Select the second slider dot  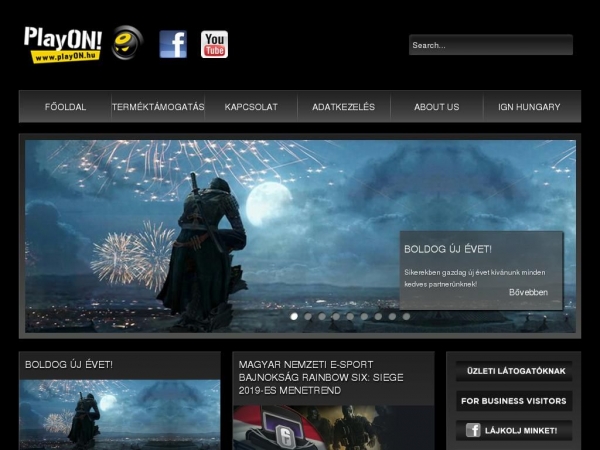[308, 316]
